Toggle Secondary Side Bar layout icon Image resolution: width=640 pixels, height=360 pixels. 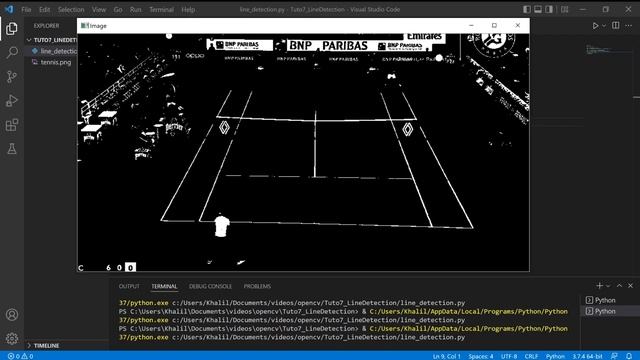[549, 9]
